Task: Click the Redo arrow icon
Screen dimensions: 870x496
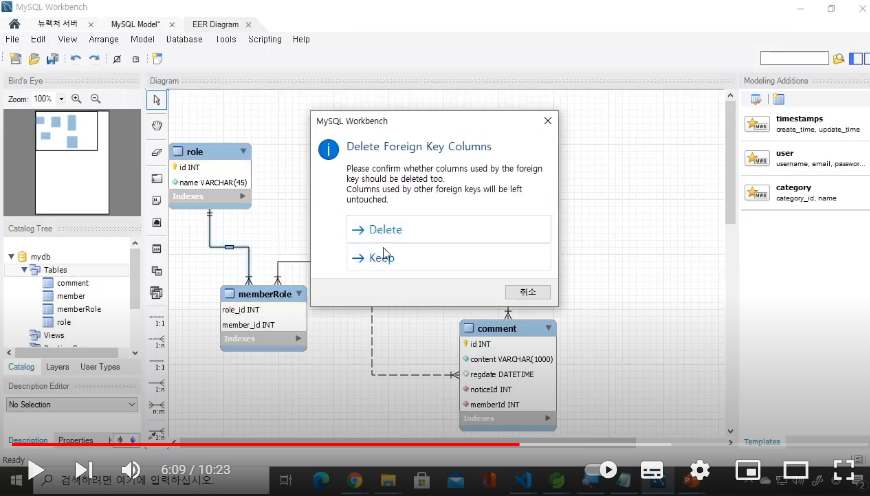Action: click(94, 59)
